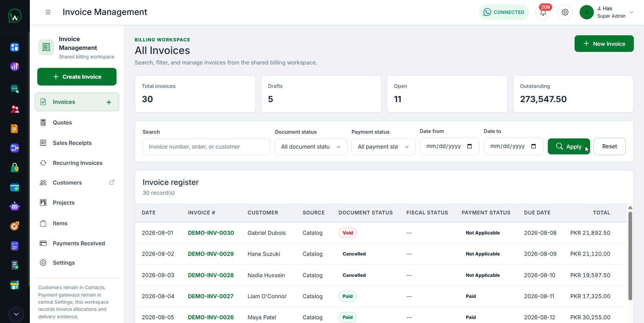This screenshot has height=323, width=644.
Task: Click the J avatar circle
Action: pyautogui.click(x=587, y=12)
